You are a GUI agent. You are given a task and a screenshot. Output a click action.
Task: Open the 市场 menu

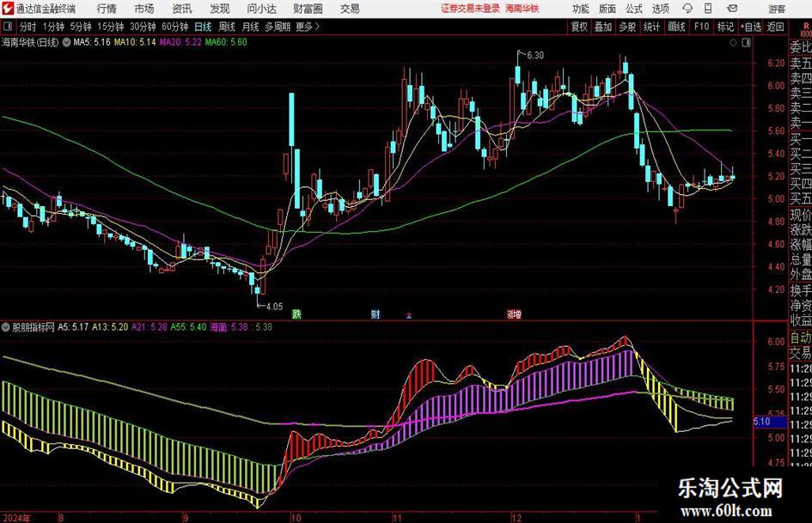[x=144, y=9]
